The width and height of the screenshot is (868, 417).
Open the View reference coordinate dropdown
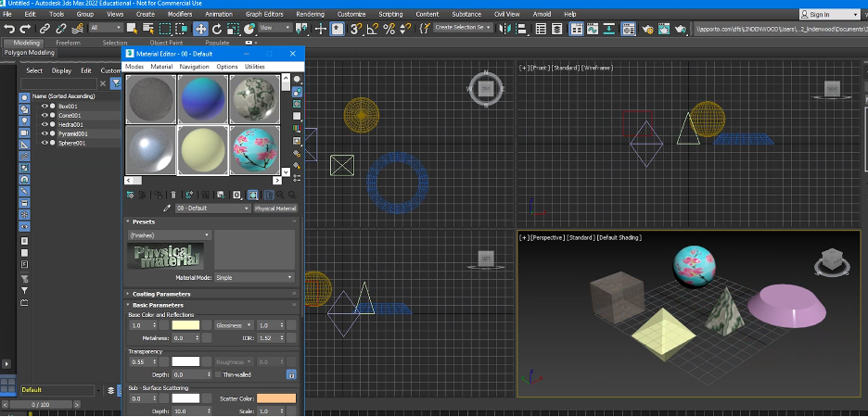275,28
